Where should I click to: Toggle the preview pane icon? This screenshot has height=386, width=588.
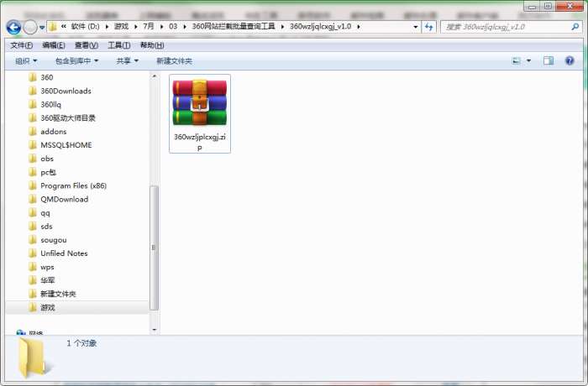[x=549, y=60]
